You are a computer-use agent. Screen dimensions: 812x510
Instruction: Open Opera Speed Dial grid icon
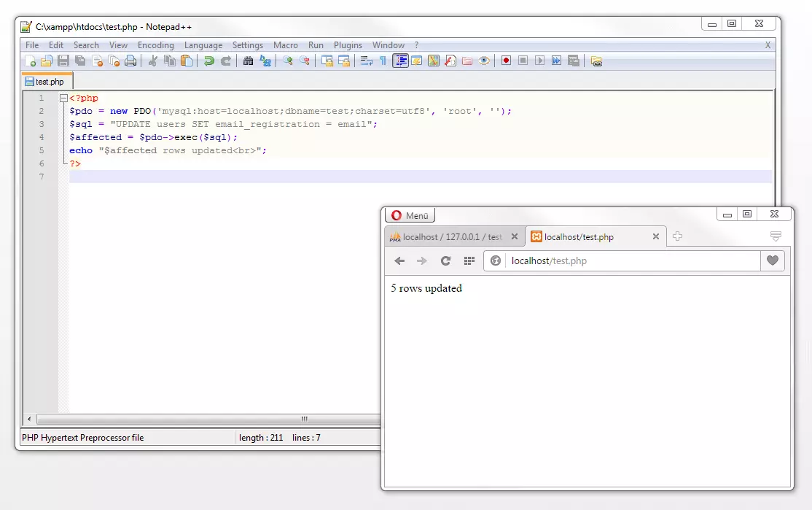[469, 261]
